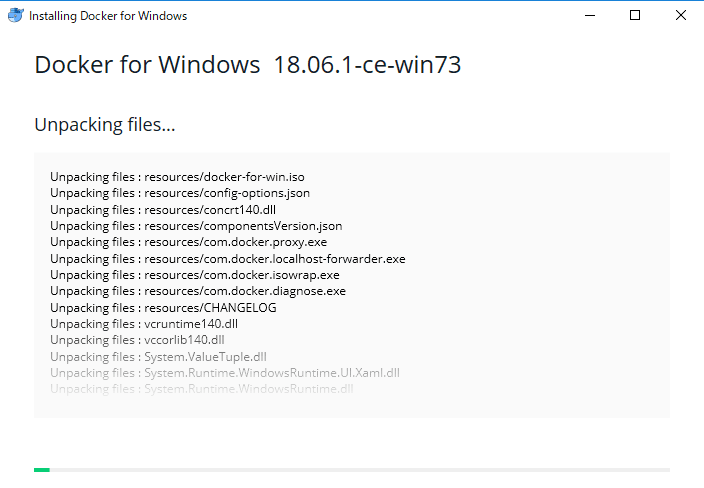Screen dimensions: 704x488
Task: Select the resources/com.docker.diagnose.exe log line
Action: point(198,291)
